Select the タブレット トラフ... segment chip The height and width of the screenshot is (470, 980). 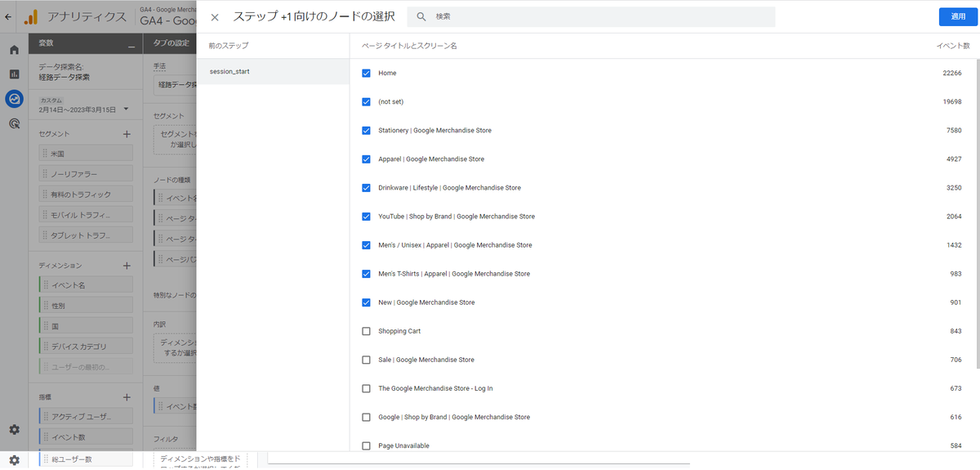(86, 235)
